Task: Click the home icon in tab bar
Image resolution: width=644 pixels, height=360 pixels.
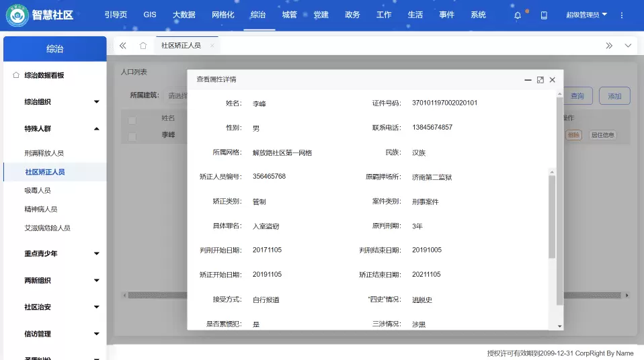Action: click(143, 46)
